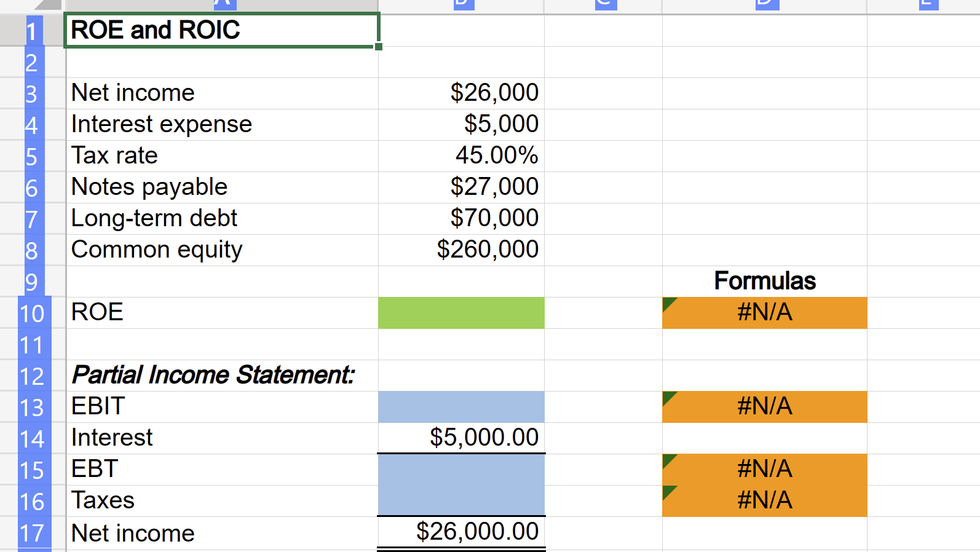This screenshot has height=552, width=980.
Task: Select row 17 via its row header
Action: click(32, 532)
